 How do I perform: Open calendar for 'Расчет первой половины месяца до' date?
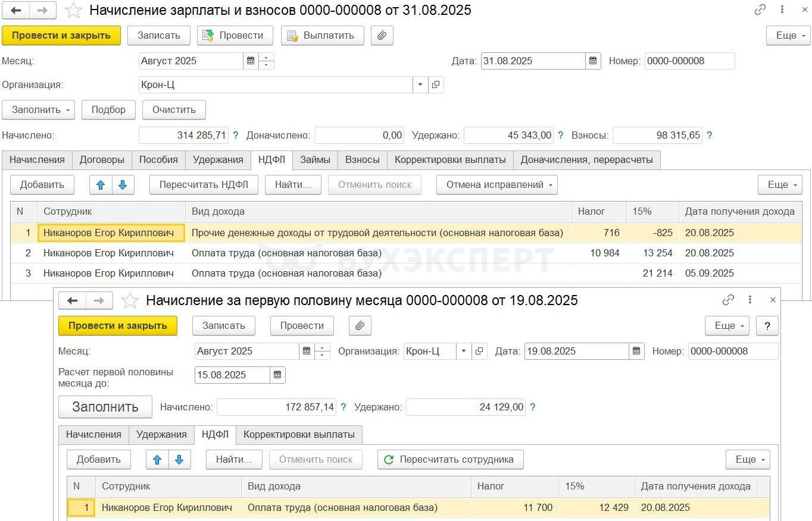(x=277, y=375)
